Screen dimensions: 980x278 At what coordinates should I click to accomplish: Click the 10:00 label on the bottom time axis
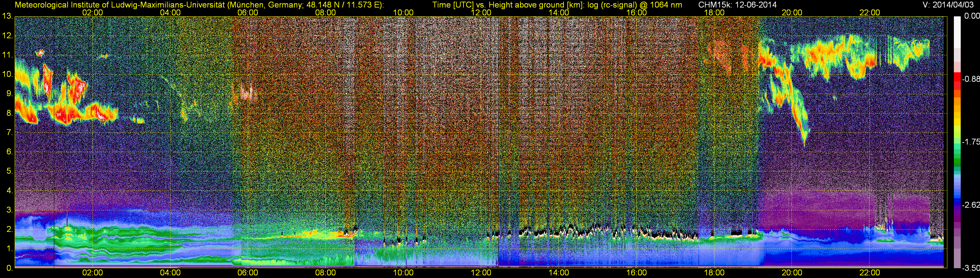403,273
